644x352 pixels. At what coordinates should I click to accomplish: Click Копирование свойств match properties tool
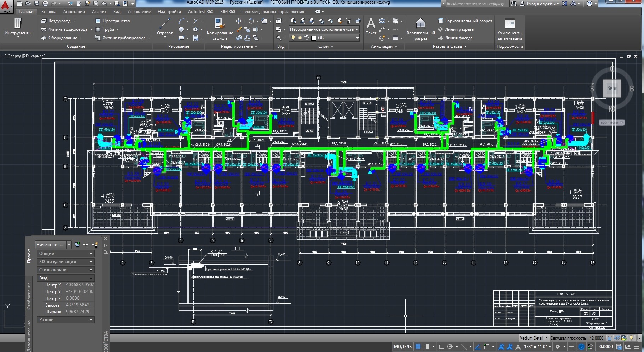220,29
